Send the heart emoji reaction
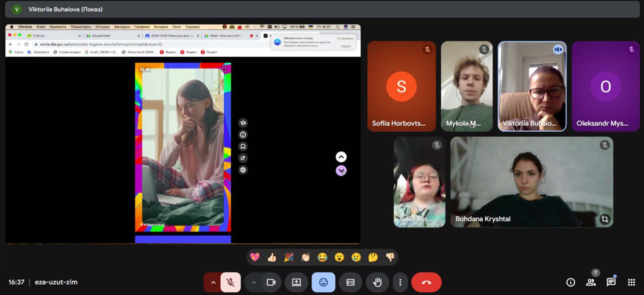Image resolution: width=644 pixels, height=295 pixels. tap(255, 257)
